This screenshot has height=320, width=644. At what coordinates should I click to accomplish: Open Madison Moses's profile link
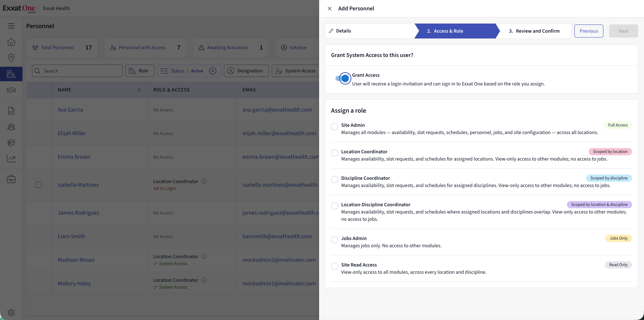point(76,260)
